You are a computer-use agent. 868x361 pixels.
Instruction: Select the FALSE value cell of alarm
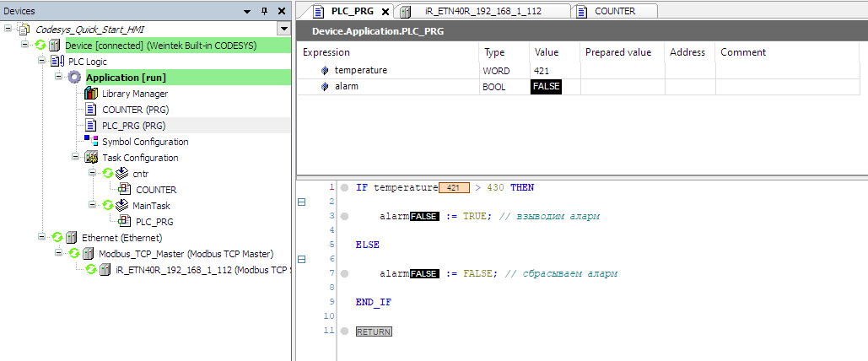point(555,87)
